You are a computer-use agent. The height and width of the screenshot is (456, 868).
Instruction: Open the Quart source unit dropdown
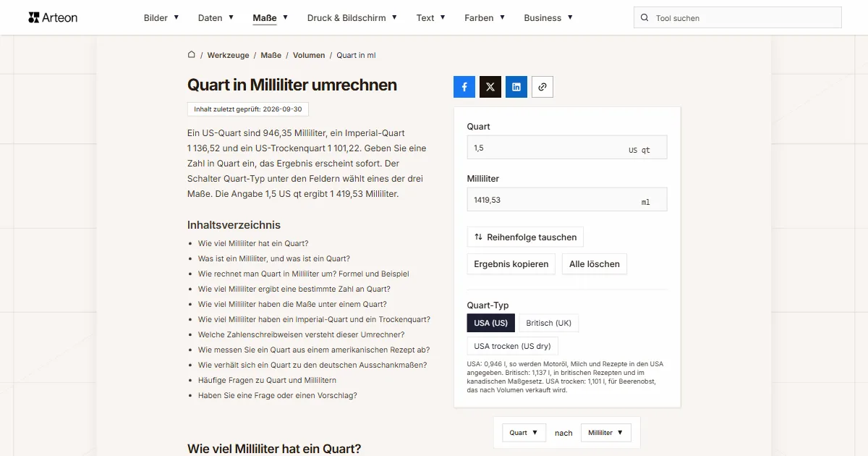[524, 433]
